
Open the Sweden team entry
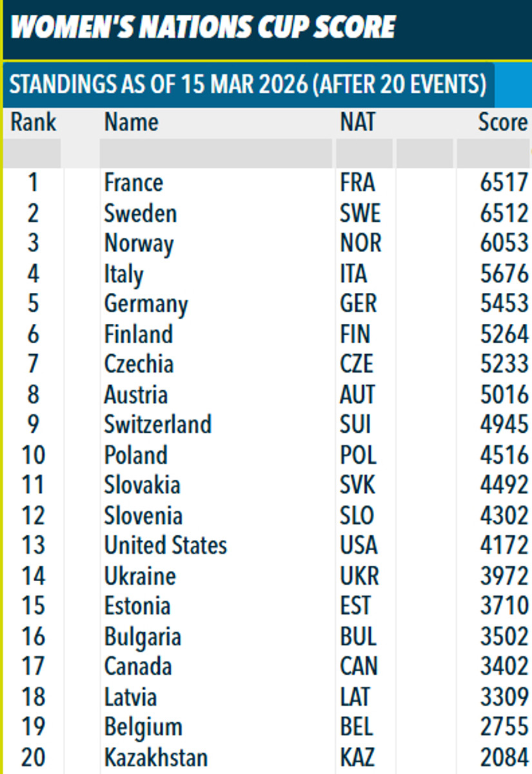point(140,213)
